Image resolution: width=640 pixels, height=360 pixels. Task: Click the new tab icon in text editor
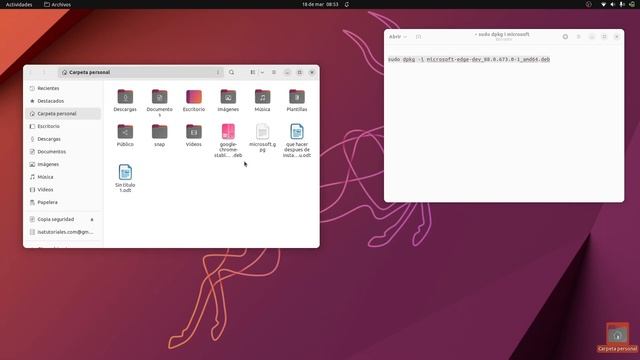(418, 37)
